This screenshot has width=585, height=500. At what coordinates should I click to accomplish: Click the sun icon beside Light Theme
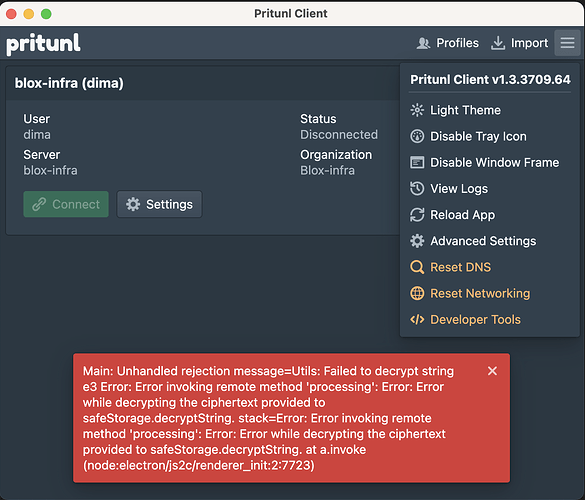coord(417,110)
